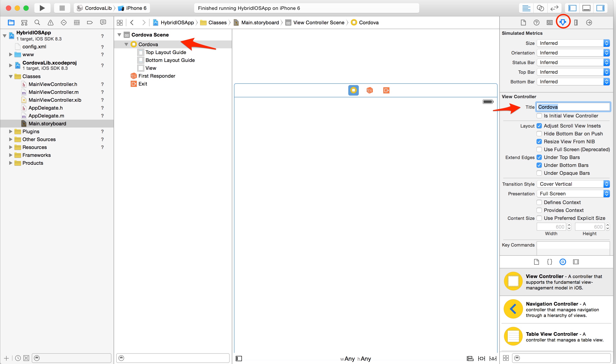Enable Defines Context checkbox
This screenshot has width=616, height=364.
539,202
